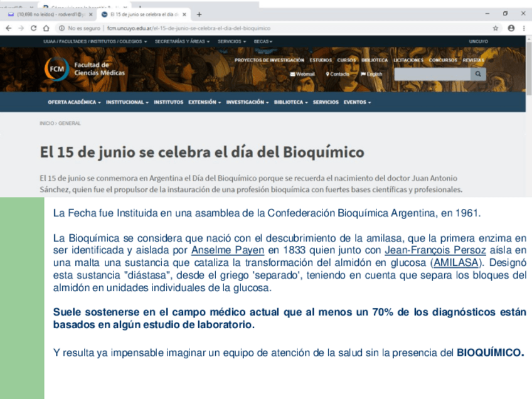Open the browser home page icon
The width and height of the screenshot is (532, 399).
point(46,28)
